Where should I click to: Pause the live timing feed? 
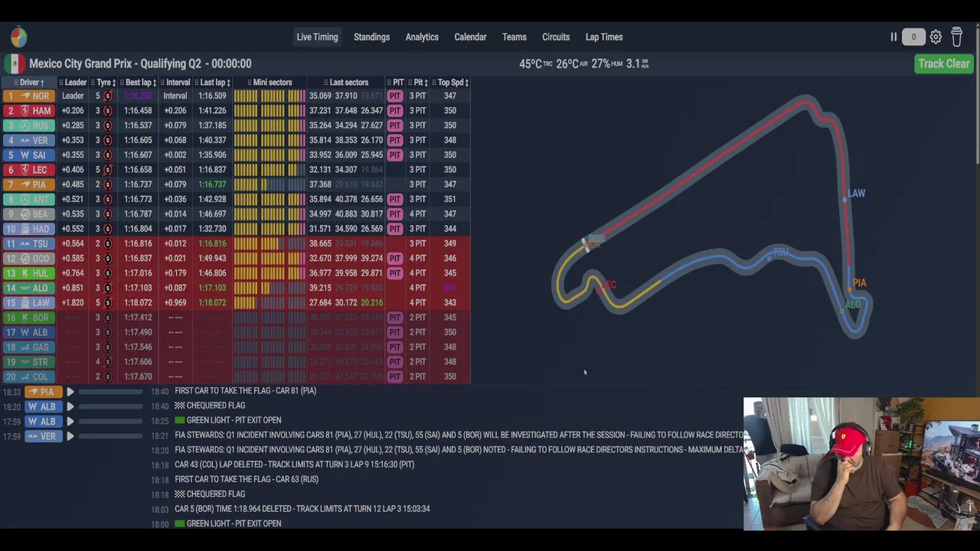(893, 37)
